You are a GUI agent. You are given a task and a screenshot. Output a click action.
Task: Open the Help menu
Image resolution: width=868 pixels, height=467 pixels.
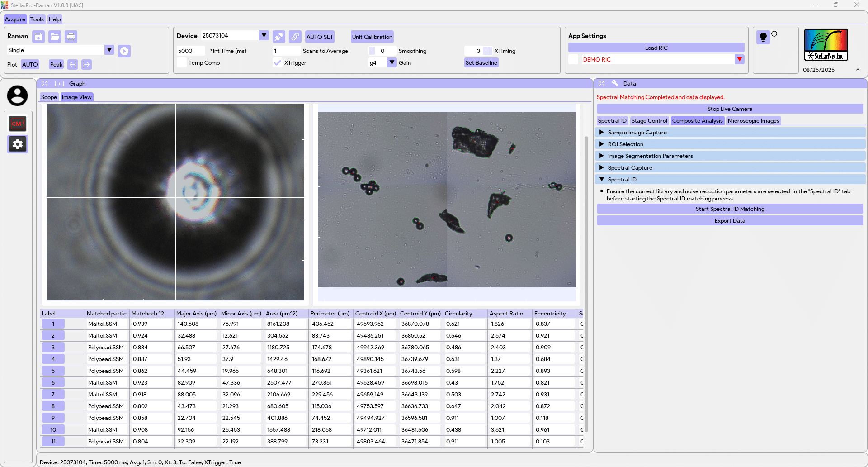click(x=55, y=19)
